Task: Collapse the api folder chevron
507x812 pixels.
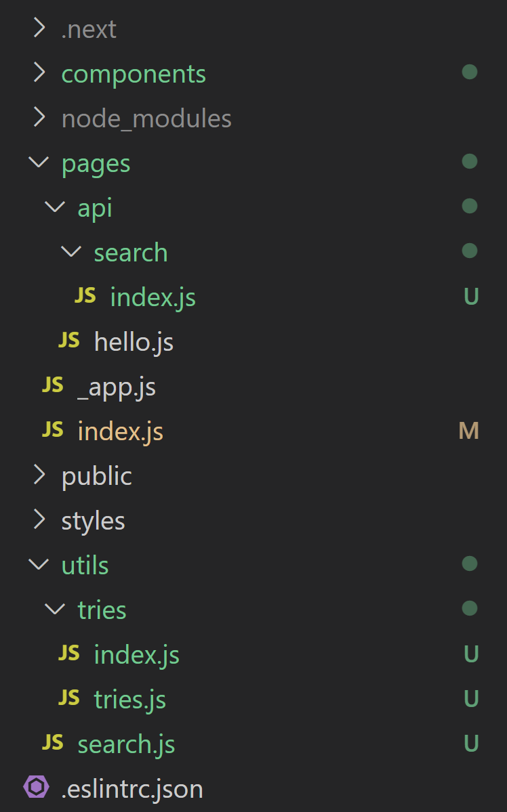Action: [55, 207]
